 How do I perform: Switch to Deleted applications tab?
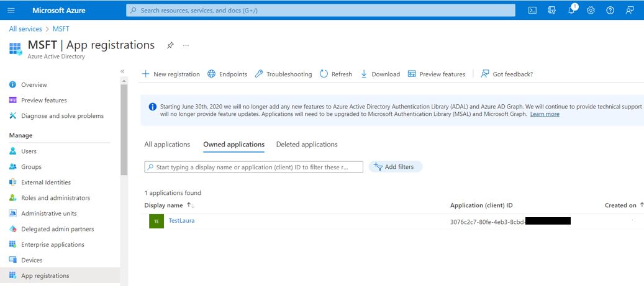coord(307,145)
